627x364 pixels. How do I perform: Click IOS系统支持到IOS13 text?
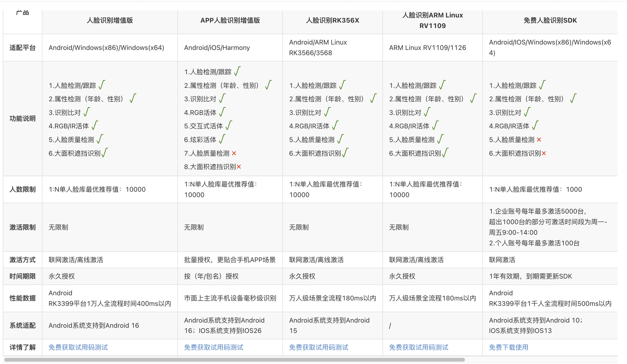[520, 331]
